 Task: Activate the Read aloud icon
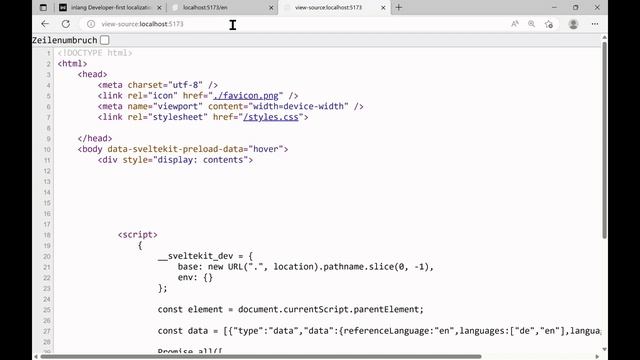point(515,24)
